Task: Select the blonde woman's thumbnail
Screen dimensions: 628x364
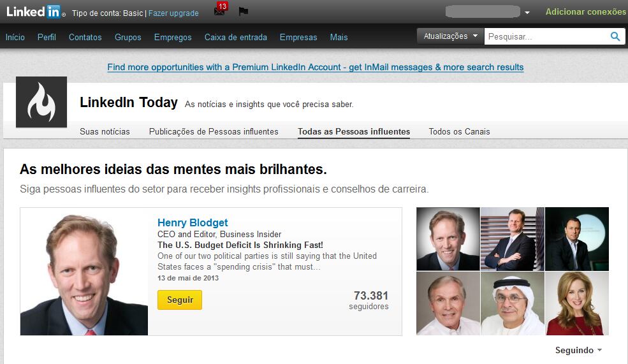Action: tap(577, 303)
